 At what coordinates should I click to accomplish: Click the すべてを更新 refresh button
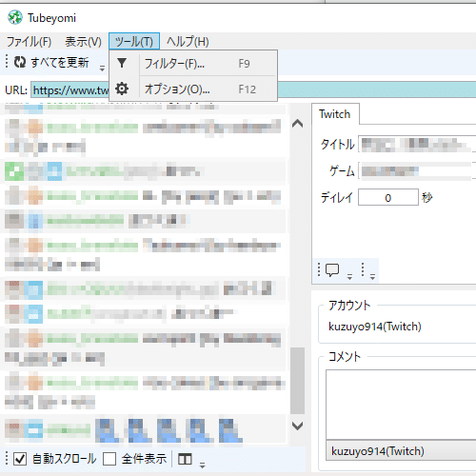[x=51, y=62]
